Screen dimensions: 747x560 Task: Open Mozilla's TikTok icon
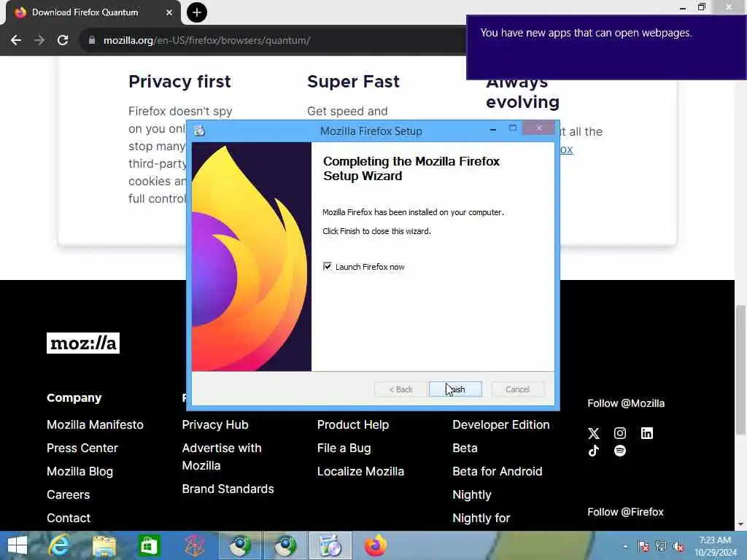[x=594, y=451]
